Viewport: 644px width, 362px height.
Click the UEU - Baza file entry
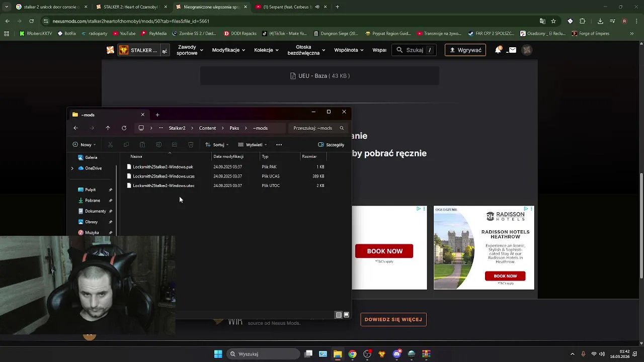coord(320,76)
